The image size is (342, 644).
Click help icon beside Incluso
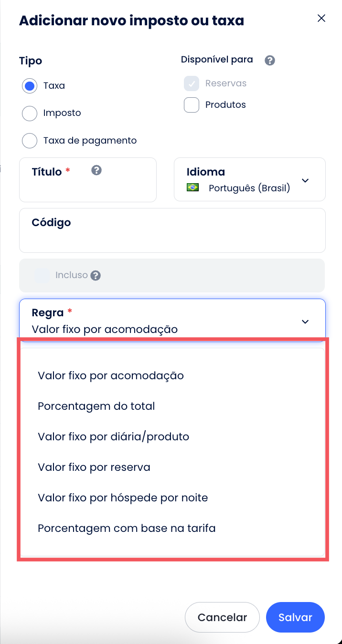point(96,276)
